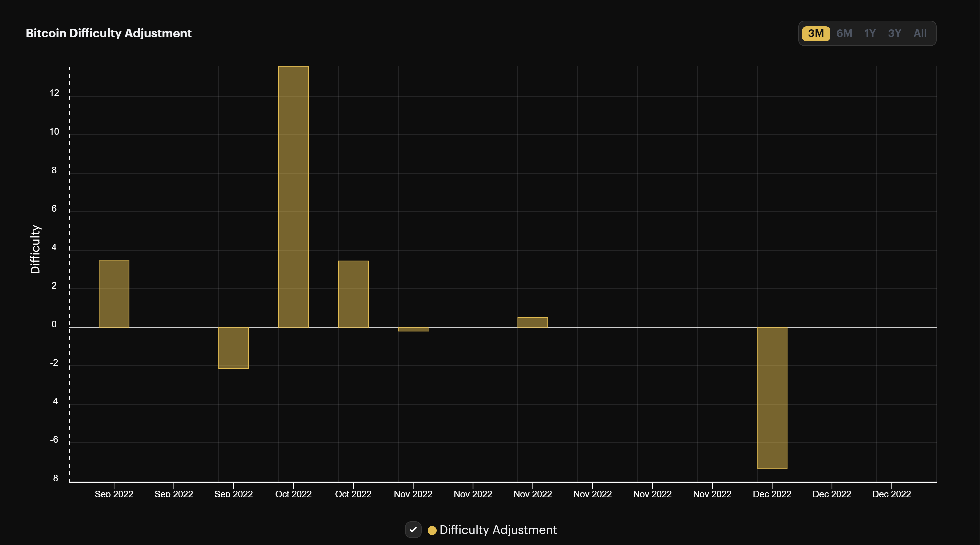
Task: Click the Difficulty y-axis label
Action: pos(35,249)
